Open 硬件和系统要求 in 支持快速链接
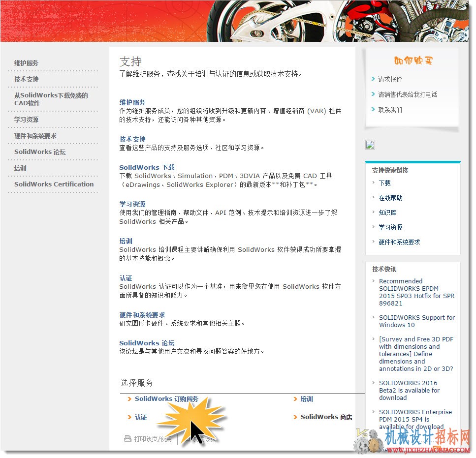The width and height of the screenshot is (476, 458). (x=400, y=243)
